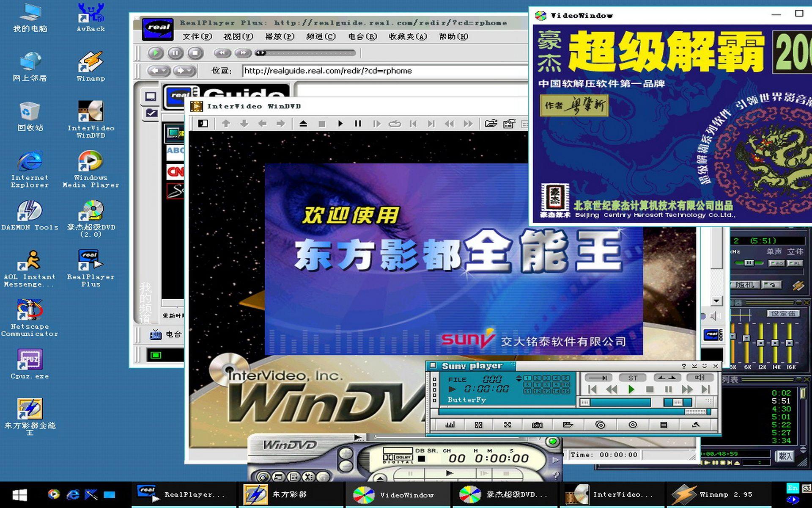This screenshot has width=812, height=508.
Task: Open the 收藏夹(A) menu in RealPlayer
Action: [x=408, y=36]
